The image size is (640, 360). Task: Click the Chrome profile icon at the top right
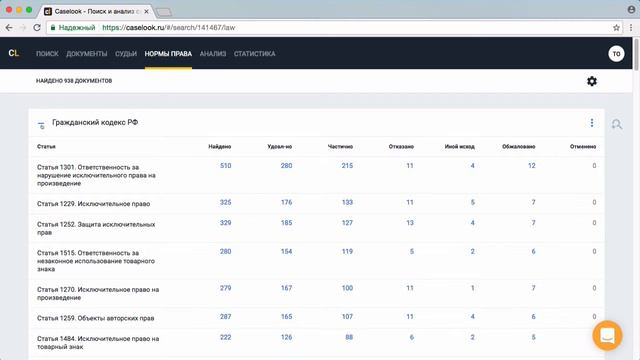click(631, 9)
